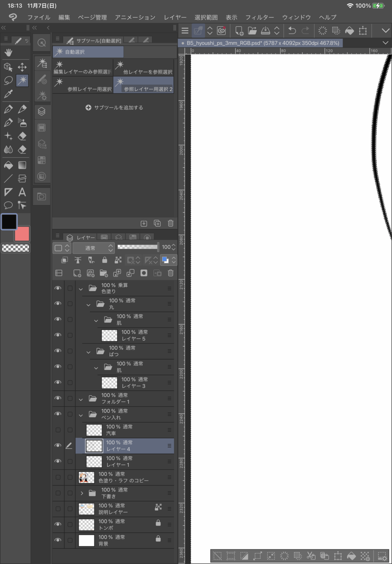Hide レイヤー 5 with the eye
Screen dimensions: 392x564
(x=58, y=335)
